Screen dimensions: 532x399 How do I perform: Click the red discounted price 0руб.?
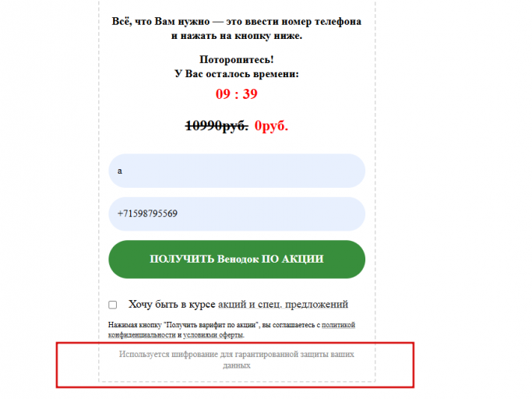point(271,125)
